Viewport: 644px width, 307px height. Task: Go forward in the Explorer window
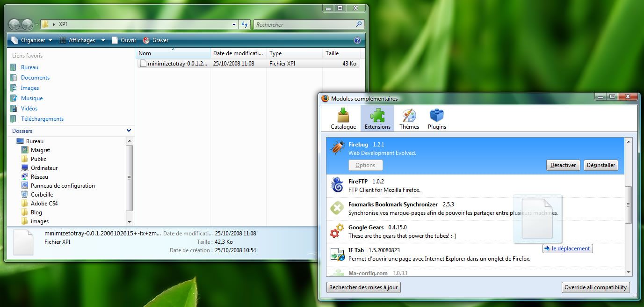click(x=27, y=24)
